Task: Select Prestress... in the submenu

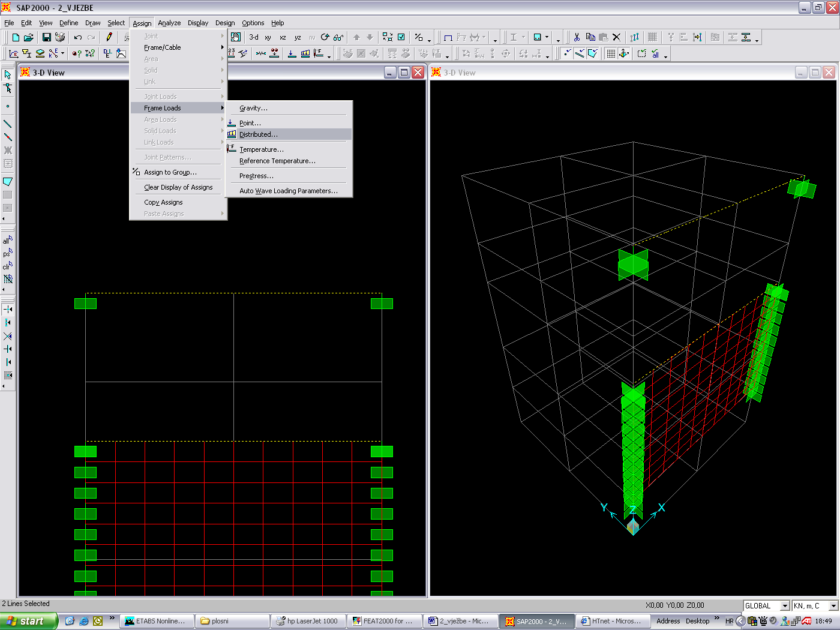Action: 289,176
